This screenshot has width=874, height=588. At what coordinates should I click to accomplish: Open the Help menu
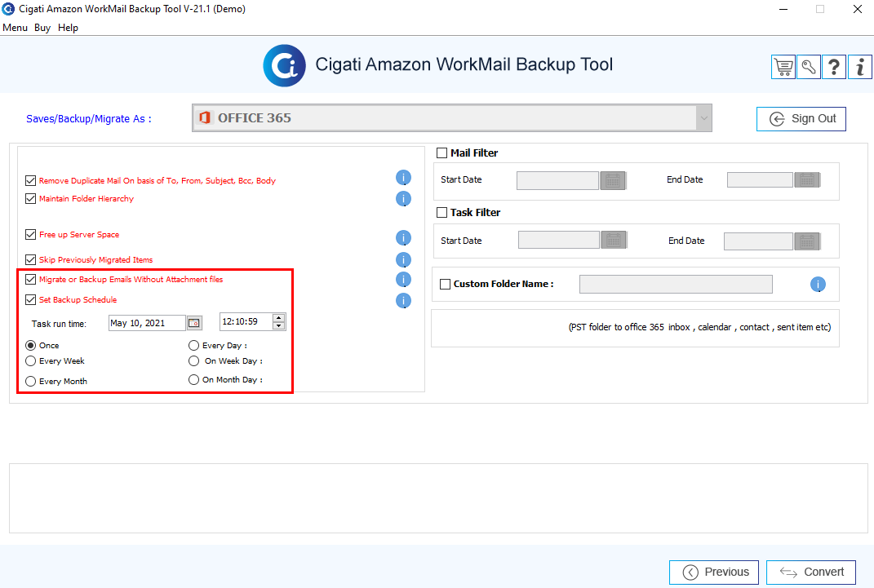68,28
